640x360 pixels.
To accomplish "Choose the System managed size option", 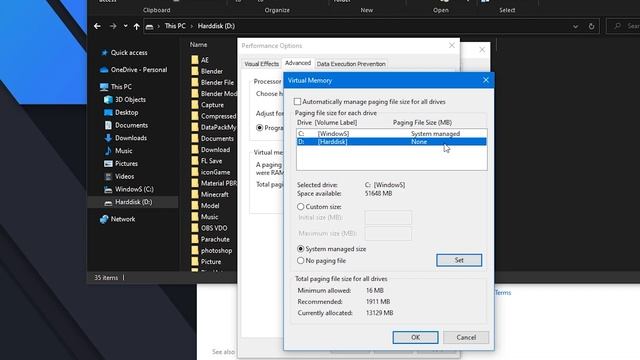I will 301,249.
